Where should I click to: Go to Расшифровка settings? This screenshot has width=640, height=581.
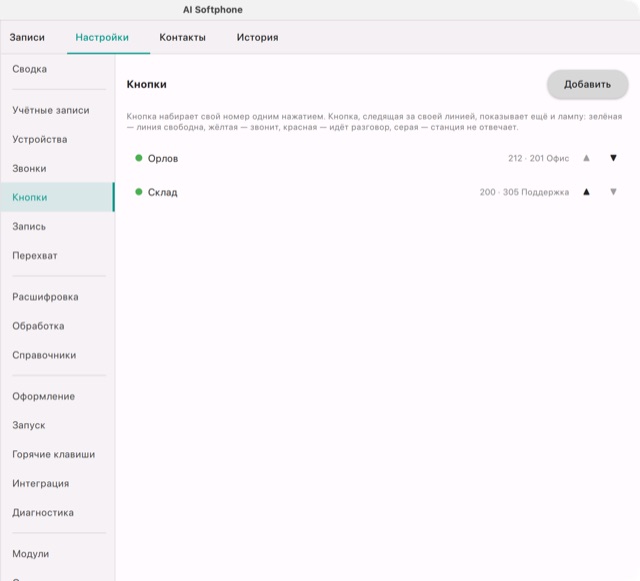(57, 297)
